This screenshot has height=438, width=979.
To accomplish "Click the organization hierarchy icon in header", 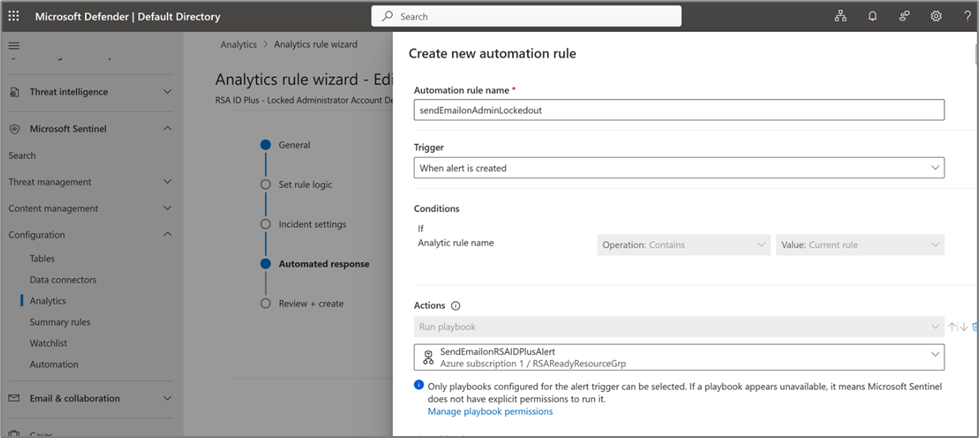I will point(840,17).
